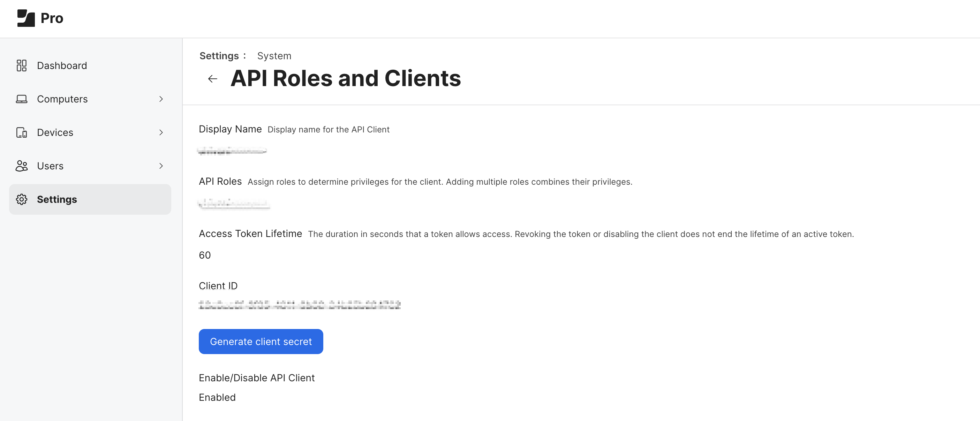980x421 pixels.
Task: Click the Settings gear icon
Action: point(22,199)
